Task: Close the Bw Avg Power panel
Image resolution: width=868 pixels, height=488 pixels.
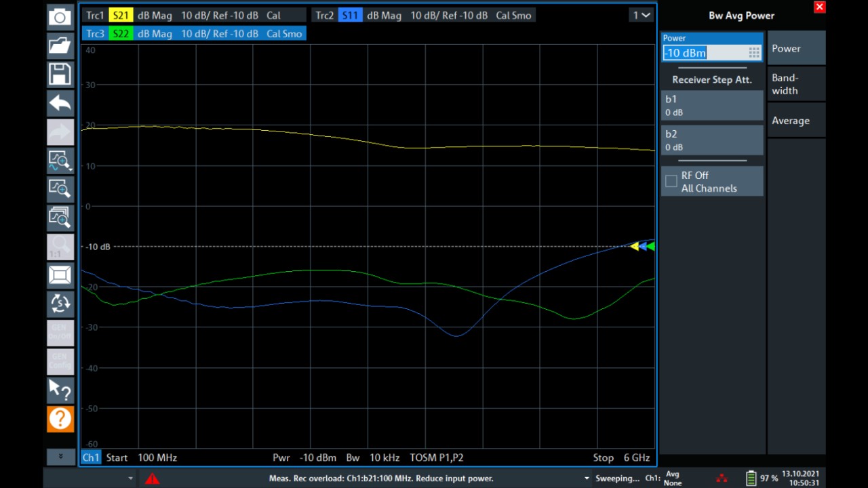Action: click(819, 7)
